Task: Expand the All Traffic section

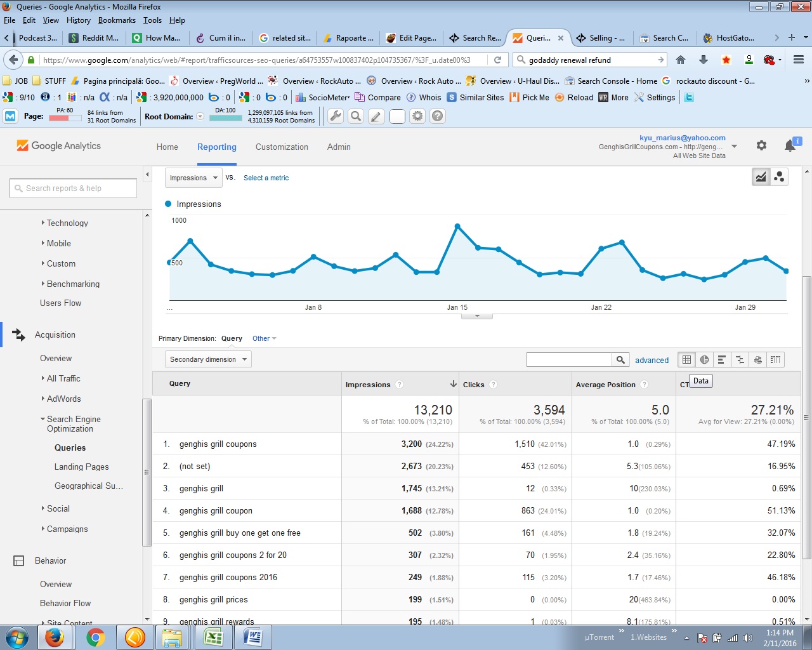Action: [63, 378]
